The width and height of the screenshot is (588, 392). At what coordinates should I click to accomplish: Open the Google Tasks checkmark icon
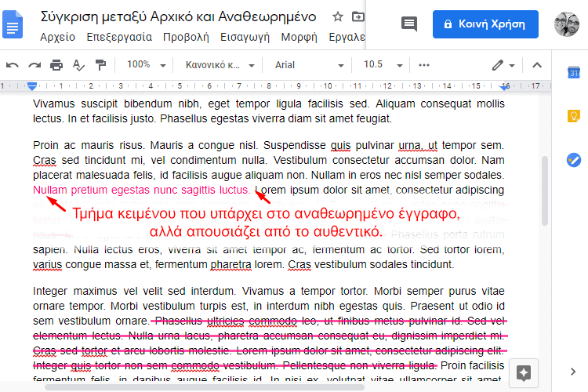click(x=574, y=160)
